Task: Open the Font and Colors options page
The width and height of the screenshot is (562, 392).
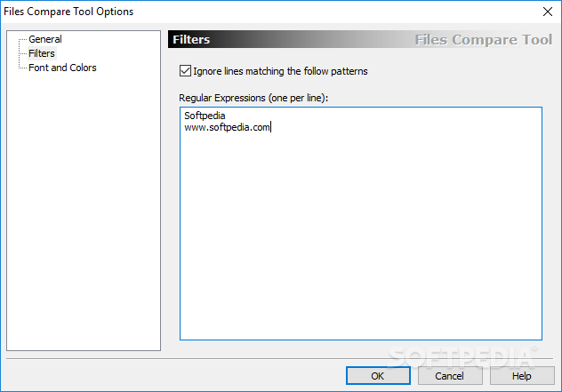Action: [x=62, y=68]
